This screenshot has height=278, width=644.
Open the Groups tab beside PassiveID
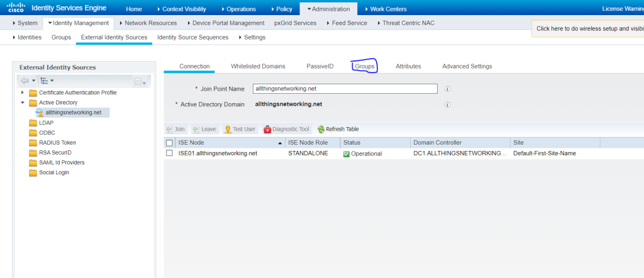365,67
